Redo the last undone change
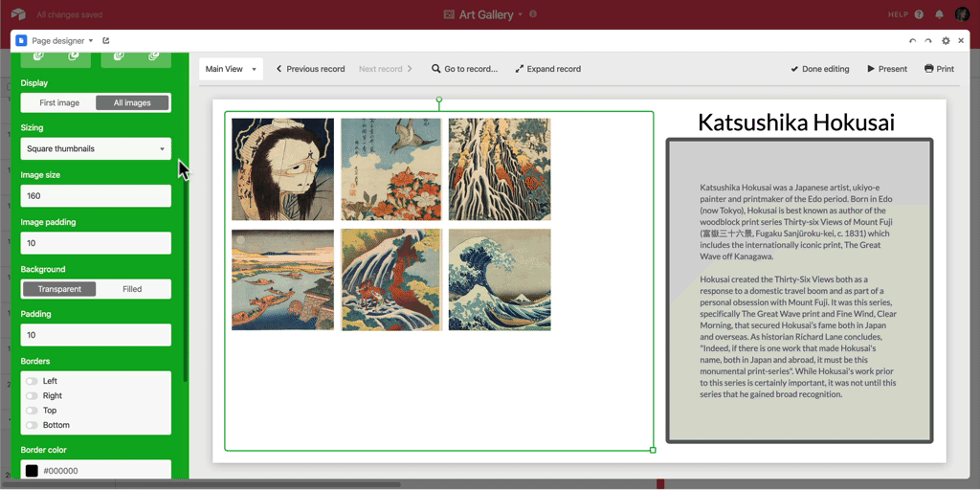 pos(928,41)
